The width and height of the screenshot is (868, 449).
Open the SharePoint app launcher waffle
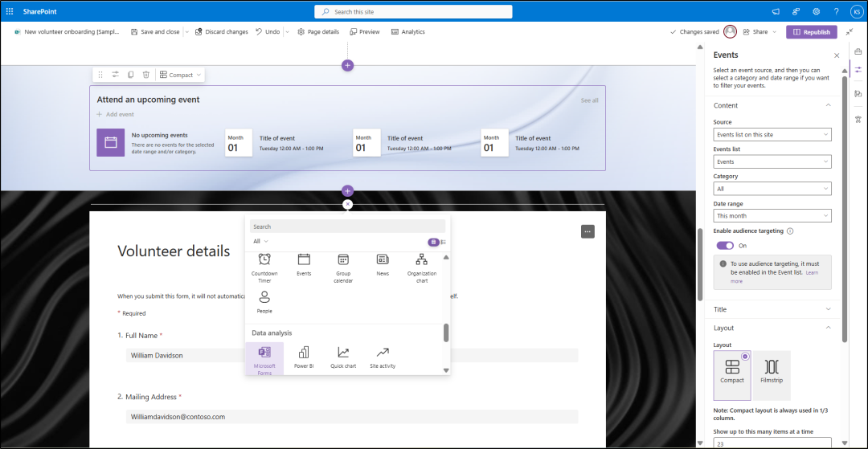click(10, 11)
